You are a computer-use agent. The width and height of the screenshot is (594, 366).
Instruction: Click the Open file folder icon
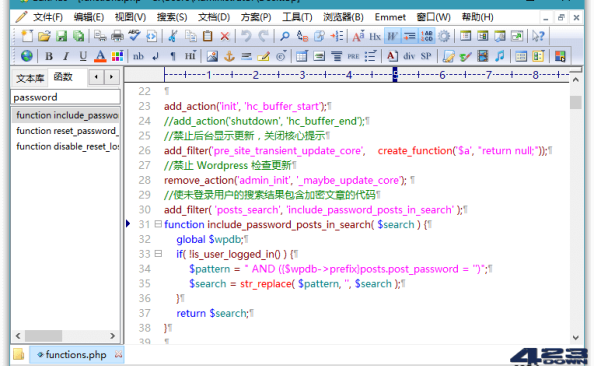[x=44, y=36]
